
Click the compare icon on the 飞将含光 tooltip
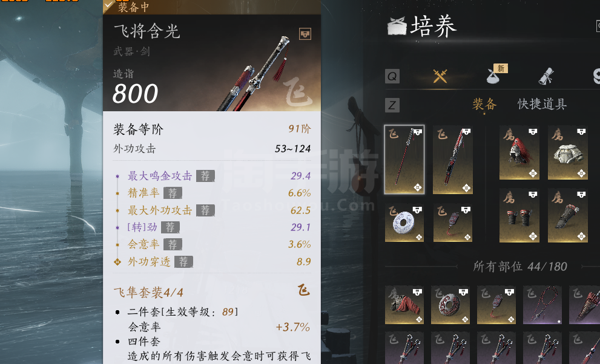[305, 34]
